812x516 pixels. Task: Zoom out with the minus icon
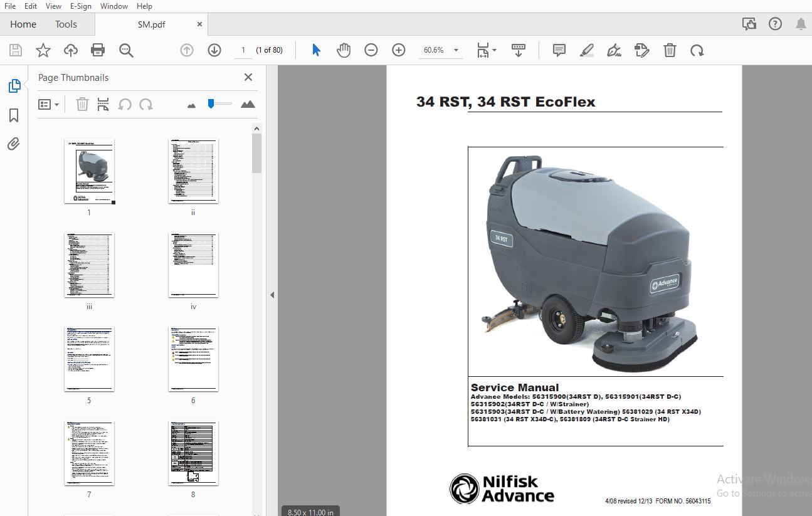coord(371,50)
